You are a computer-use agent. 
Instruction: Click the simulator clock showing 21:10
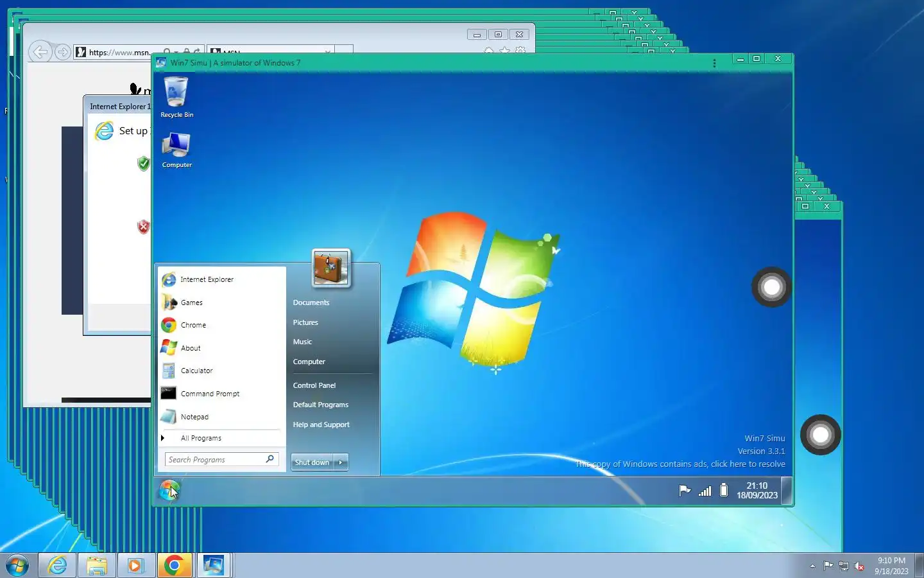[757, 491]
